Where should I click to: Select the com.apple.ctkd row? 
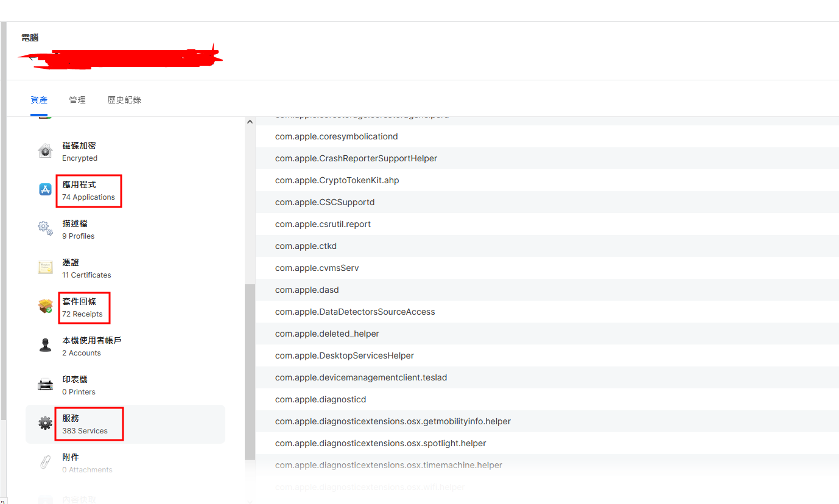(x=547, y=246)
